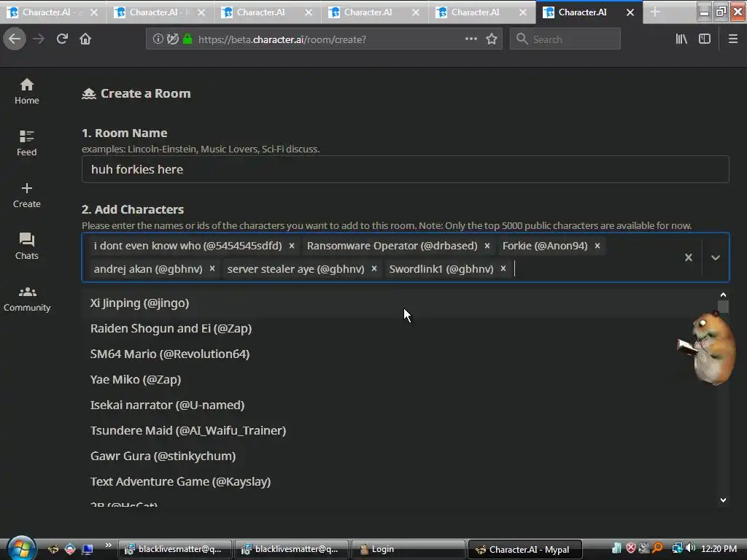The width and height of the screenshot is (747, 560).
Task: Click the taskbar clock 12:20 PM
Action: 719,548
